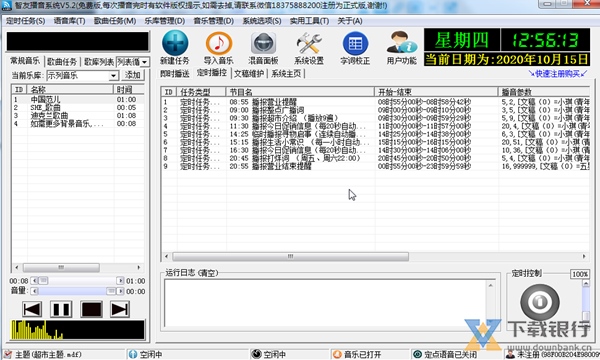Open the 歌曲任务(M) menu
600x360 pixels.
tap(115, 21)
